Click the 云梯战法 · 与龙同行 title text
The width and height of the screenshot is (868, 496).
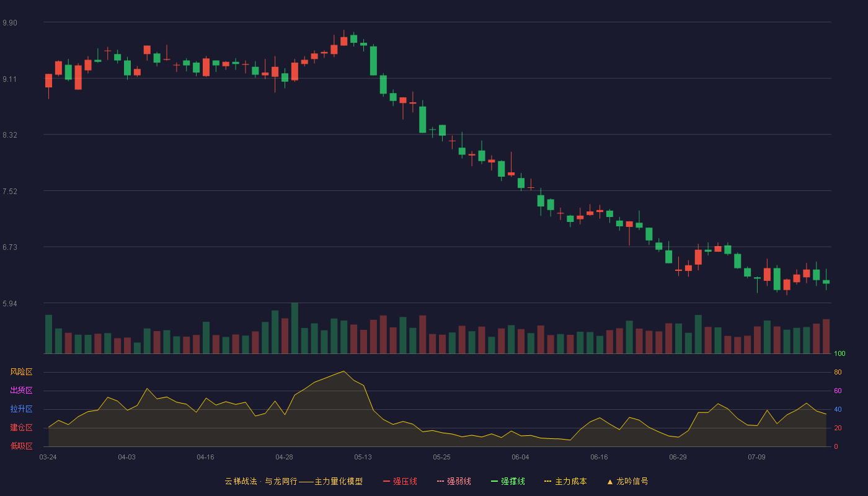pos(260,481)
